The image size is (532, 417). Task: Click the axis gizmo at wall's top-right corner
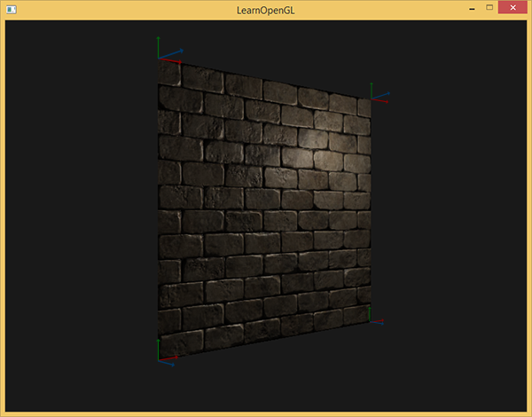(377, 96)
